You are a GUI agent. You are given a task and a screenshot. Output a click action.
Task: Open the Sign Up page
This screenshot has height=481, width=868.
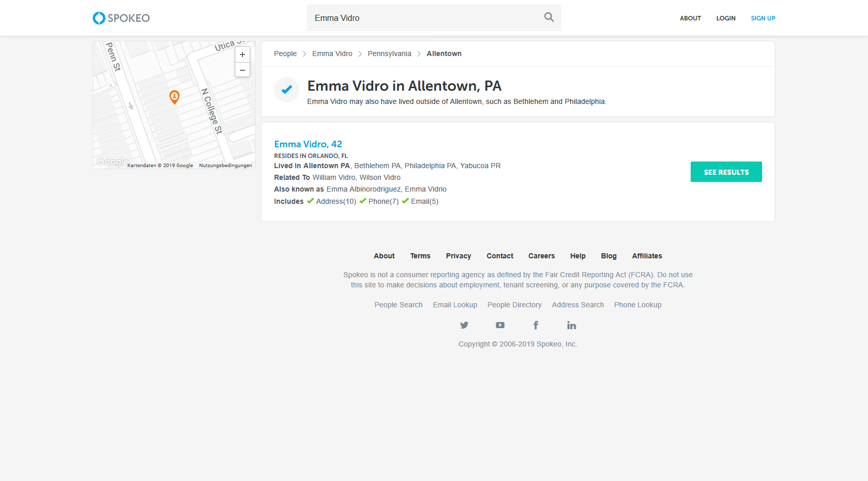[x=763, y=18]
